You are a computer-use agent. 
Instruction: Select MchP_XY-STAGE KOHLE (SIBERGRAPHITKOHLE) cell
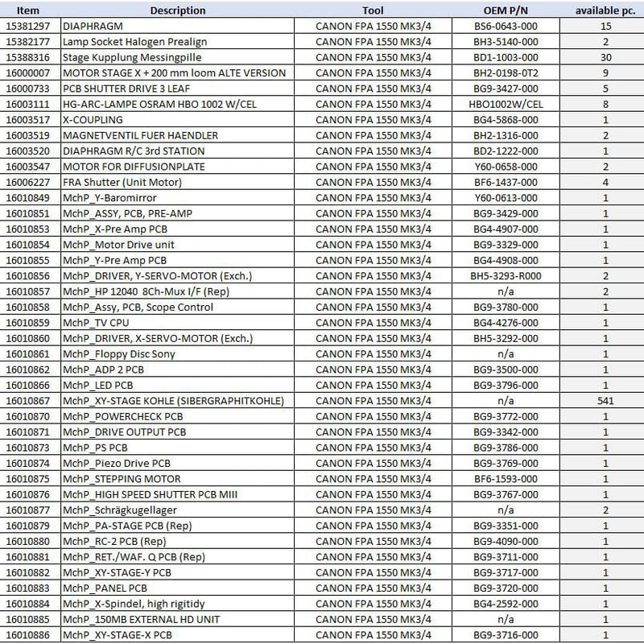[177, 400]
